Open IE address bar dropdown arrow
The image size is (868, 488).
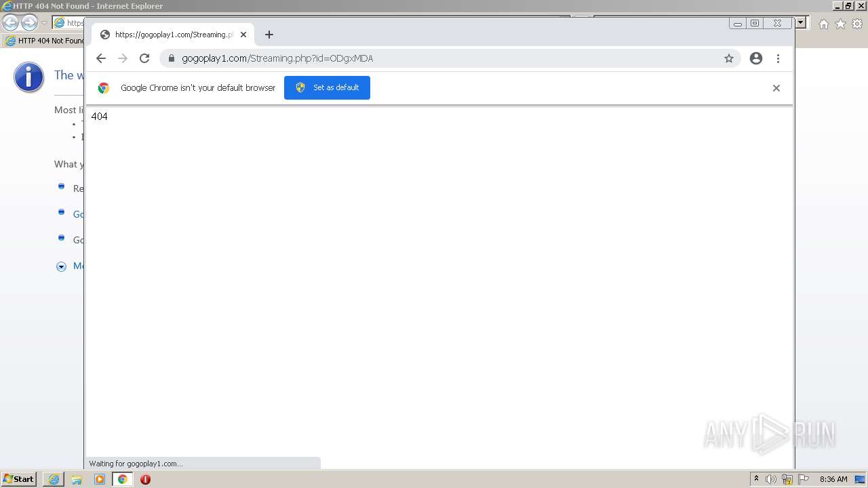click(x=801, y=22)
